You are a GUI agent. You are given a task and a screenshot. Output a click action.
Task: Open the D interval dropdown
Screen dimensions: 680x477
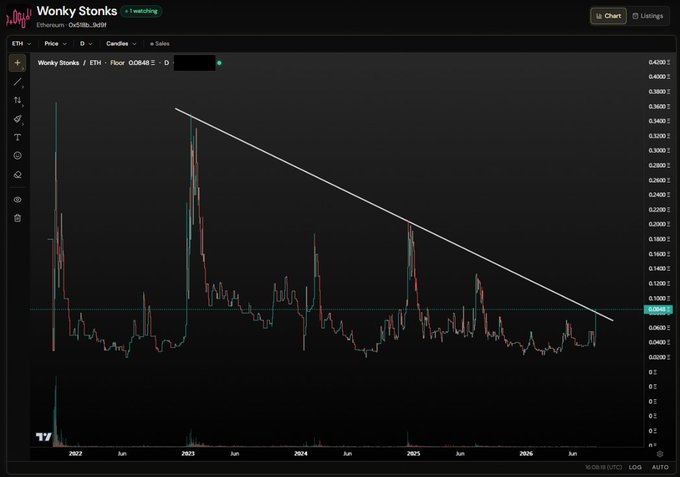(x=86, y=44)
